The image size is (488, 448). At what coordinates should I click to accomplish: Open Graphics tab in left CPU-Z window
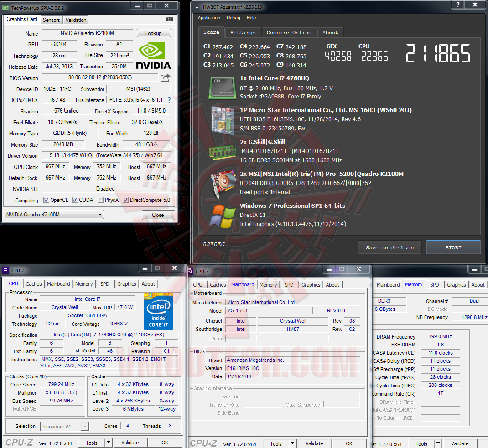[x=127, y=284]
